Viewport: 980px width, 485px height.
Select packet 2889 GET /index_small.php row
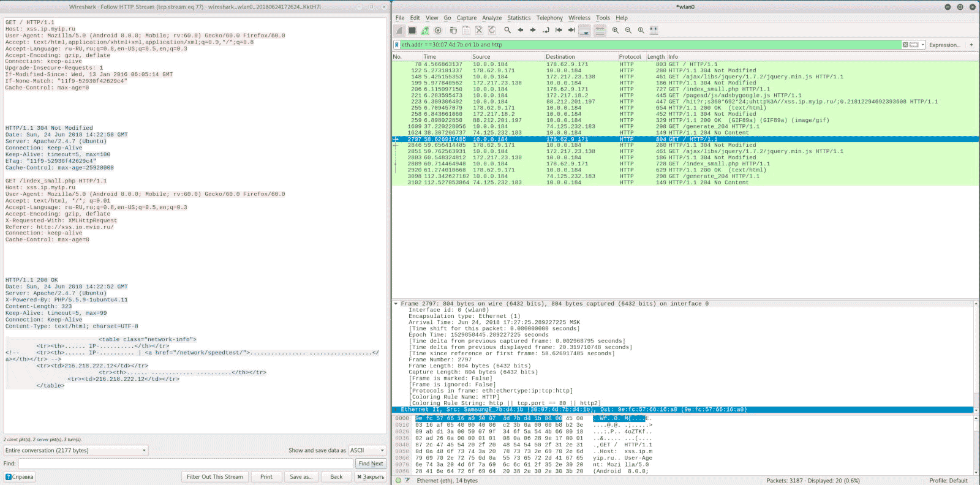pyautogui.click(x=685, y=164)
